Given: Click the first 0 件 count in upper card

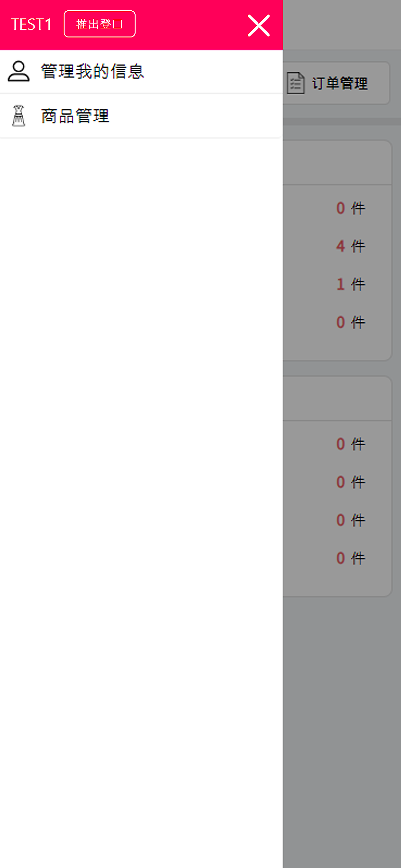Looking at the screenshot, I should pos(350,208).
